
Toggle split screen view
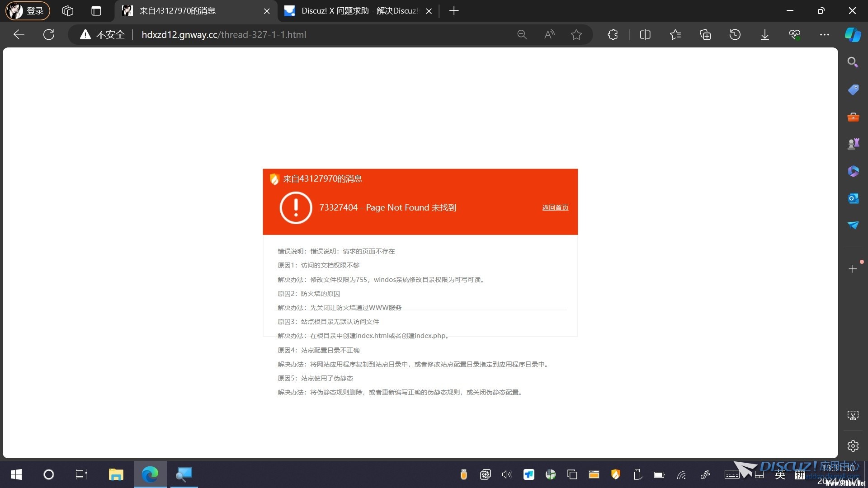645,34
